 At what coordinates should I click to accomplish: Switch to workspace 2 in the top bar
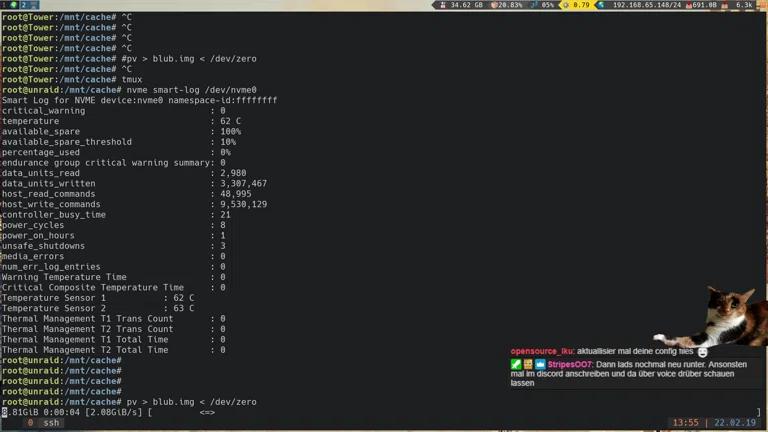tap(23, 5)
